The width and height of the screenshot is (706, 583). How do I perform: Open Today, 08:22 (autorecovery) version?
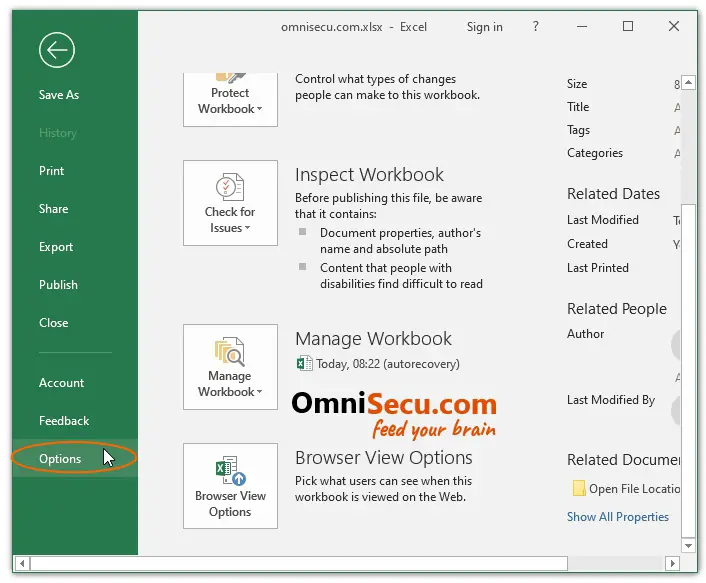(388, 364)
